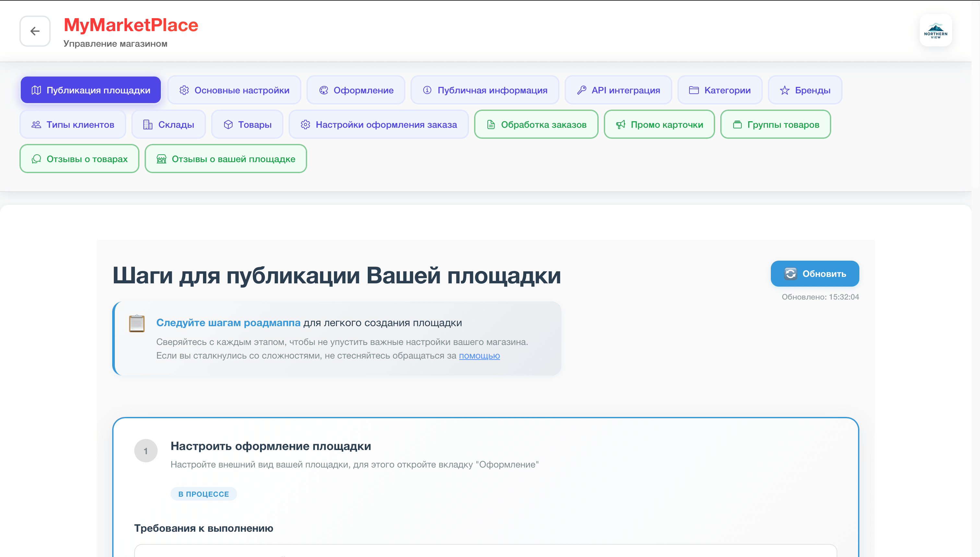Click the В ПРОЦЕССЕ status badge
The height and width of the screenshot is (557, 980).
pos(204,494)
